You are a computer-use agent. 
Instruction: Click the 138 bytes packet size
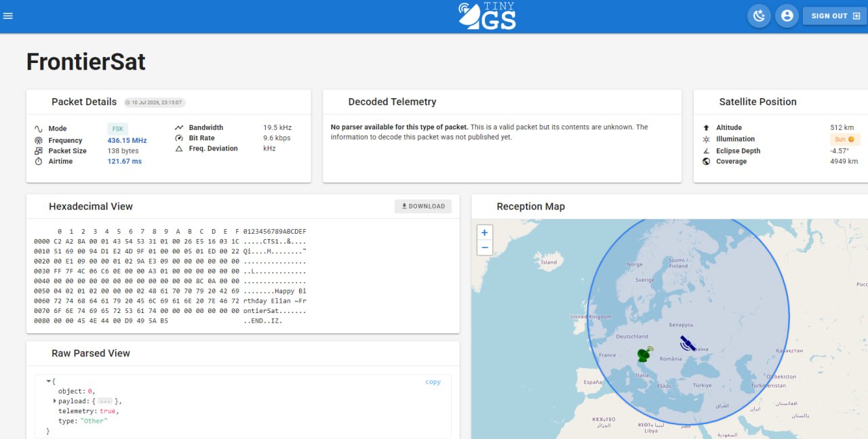[x=123, y=151]
